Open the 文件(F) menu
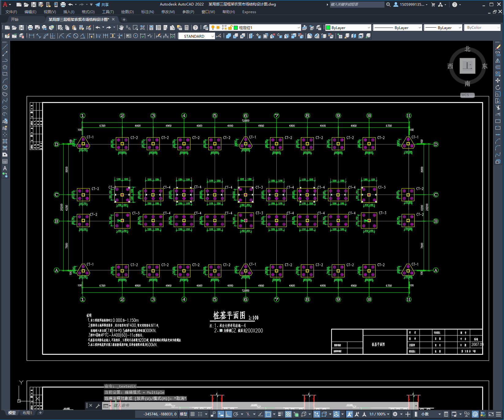This screenshot has height=420, width=504. [x=11, y=12]
